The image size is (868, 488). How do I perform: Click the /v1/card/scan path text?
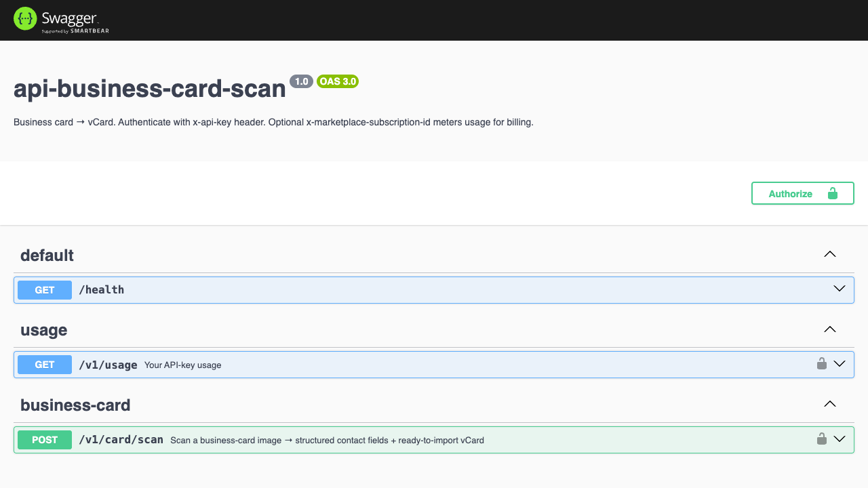121,440
